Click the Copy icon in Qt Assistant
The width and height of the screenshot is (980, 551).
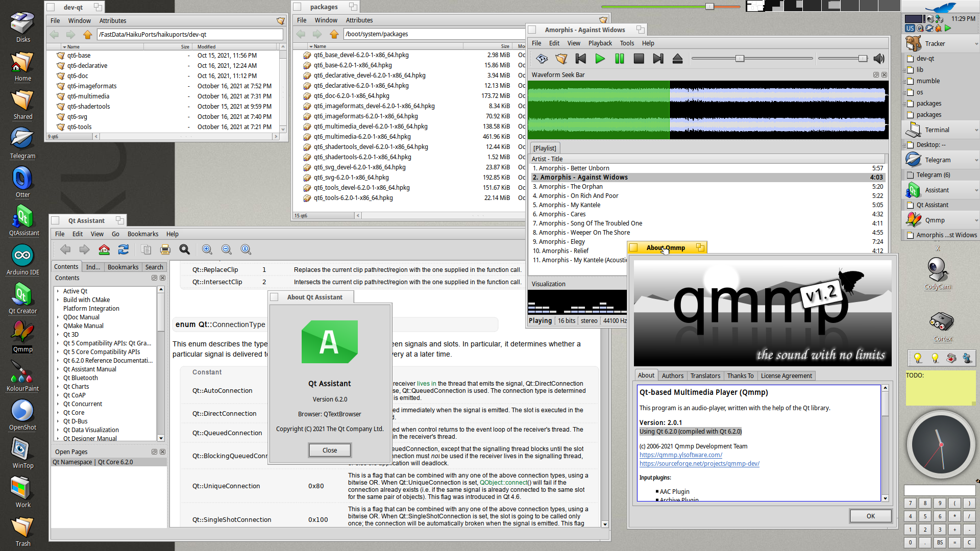point(146,249)
